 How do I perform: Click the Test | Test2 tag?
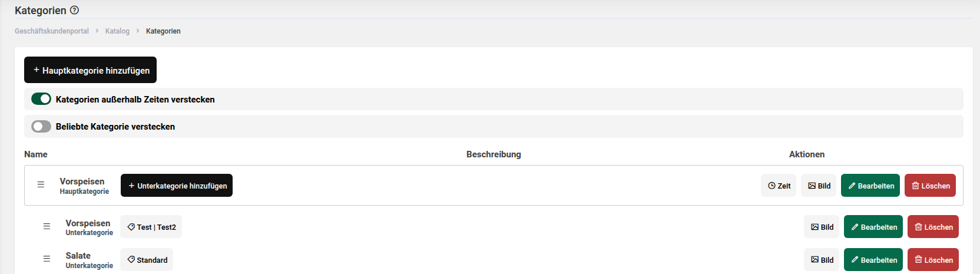point(151,227)
